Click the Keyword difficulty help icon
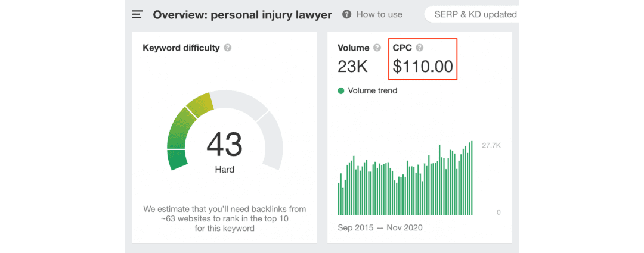644x253 pixels. (228, 48)
